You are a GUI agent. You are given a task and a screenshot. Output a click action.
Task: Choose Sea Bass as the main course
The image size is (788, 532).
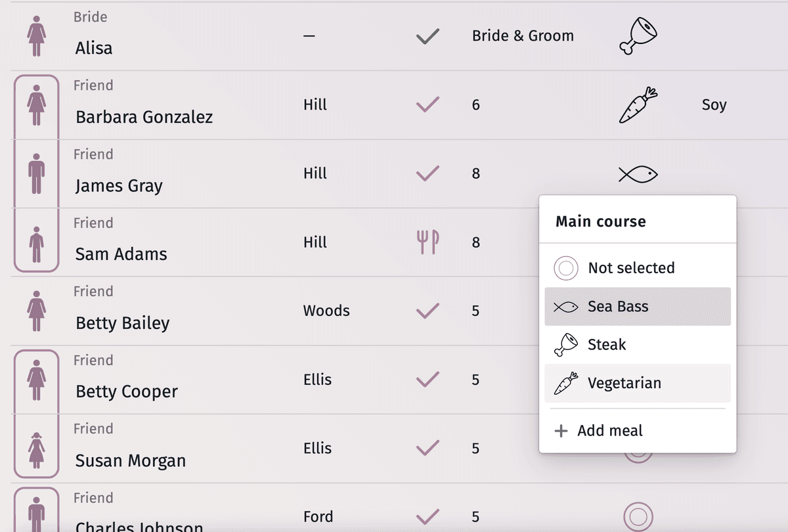[617, 306]
